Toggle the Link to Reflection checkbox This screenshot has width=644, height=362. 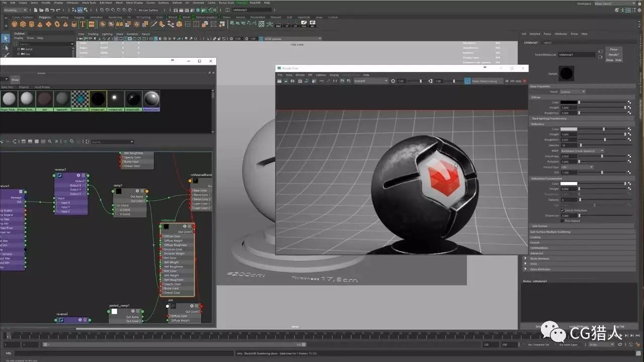pyautogui.click(x=562, y=210)
